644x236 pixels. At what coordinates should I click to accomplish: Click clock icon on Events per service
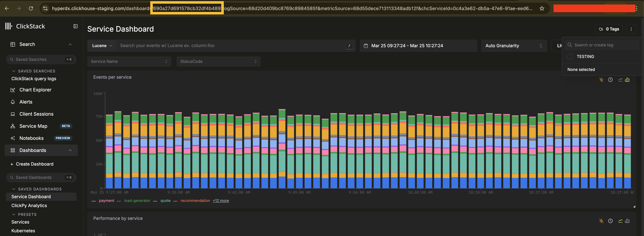610,80
